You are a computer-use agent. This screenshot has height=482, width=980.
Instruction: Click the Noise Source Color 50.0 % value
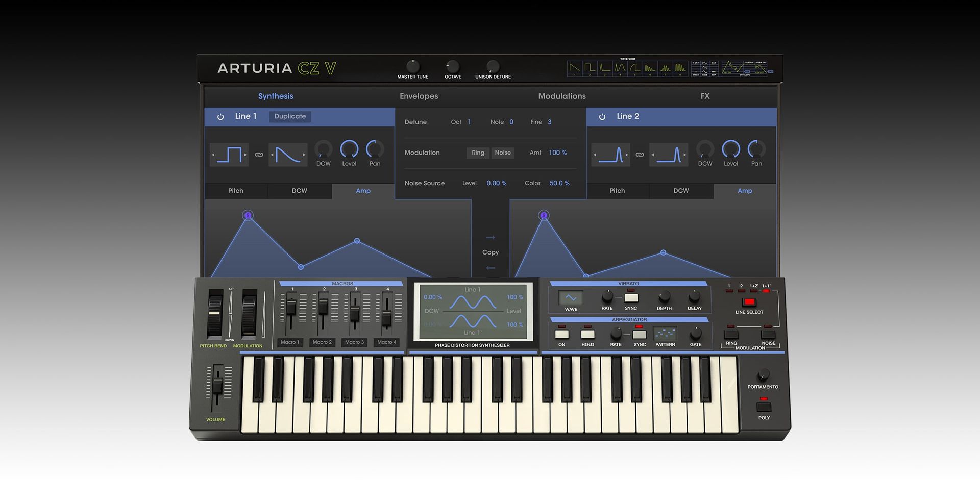click(x=559, y=183)
